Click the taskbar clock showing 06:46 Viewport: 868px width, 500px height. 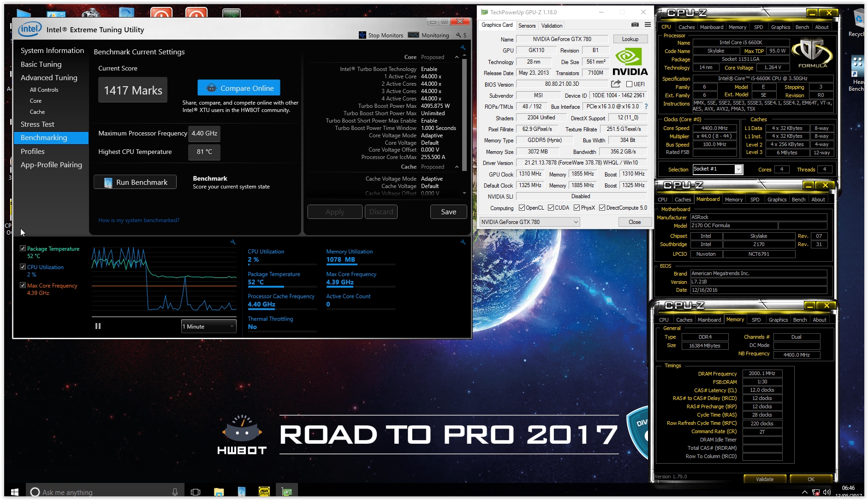(x=848, y=488)
